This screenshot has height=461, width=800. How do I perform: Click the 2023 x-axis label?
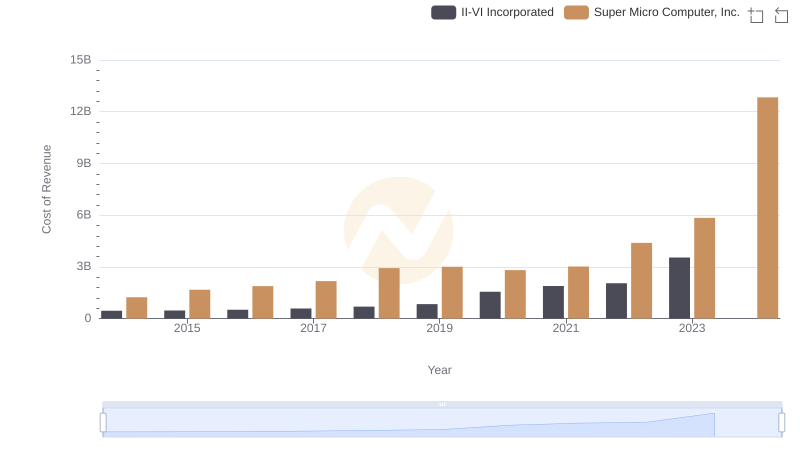(692, 328)
